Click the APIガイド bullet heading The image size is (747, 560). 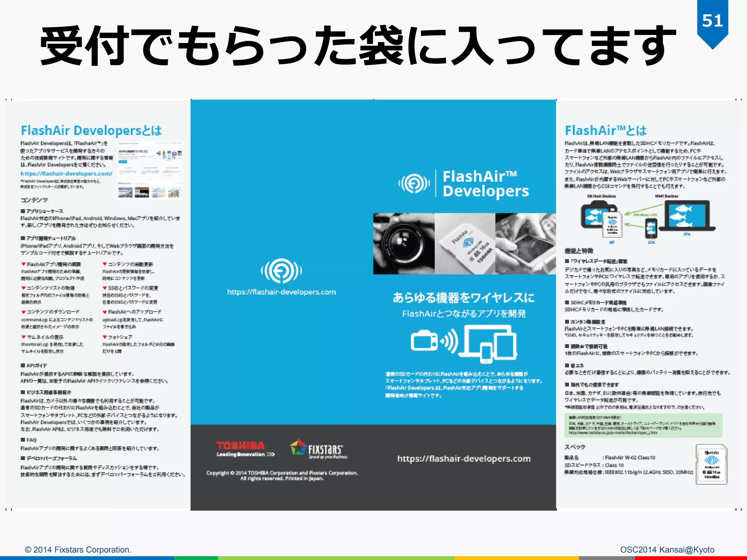point(34,365)
